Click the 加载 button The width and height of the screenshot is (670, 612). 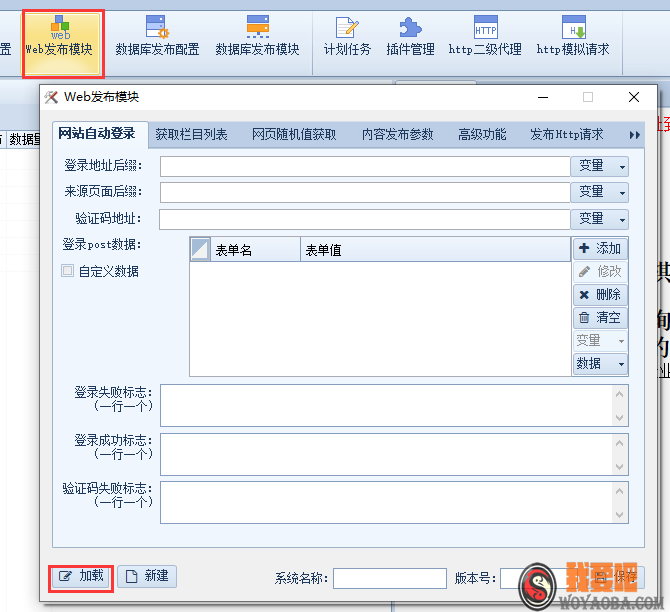(x=81, y=577)
